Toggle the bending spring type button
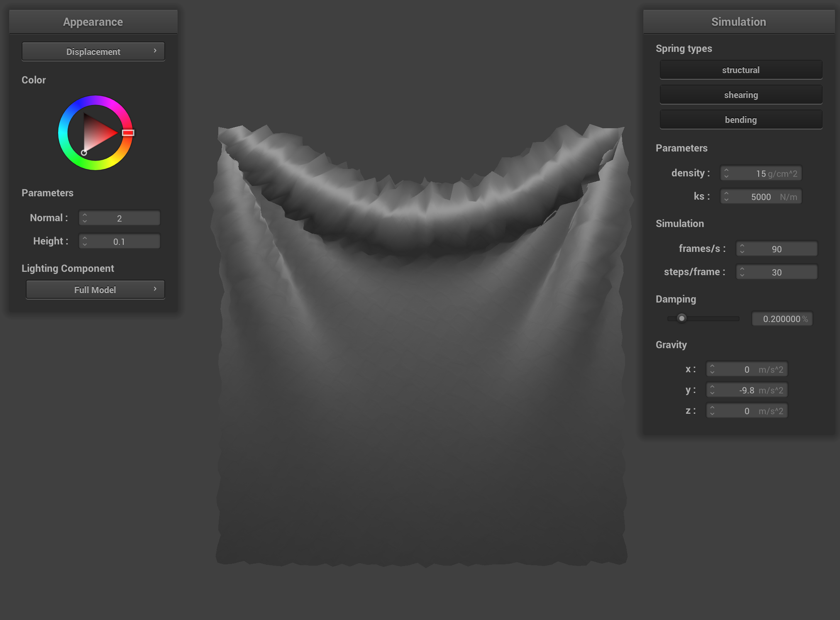Screen dimensions: 840x620 tap(740, 120)
